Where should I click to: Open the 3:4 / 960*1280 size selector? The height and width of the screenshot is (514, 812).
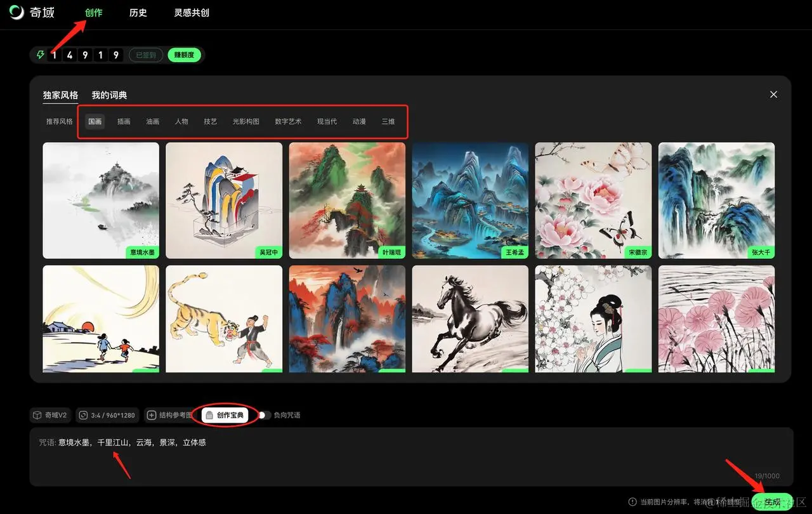point(107,415)
